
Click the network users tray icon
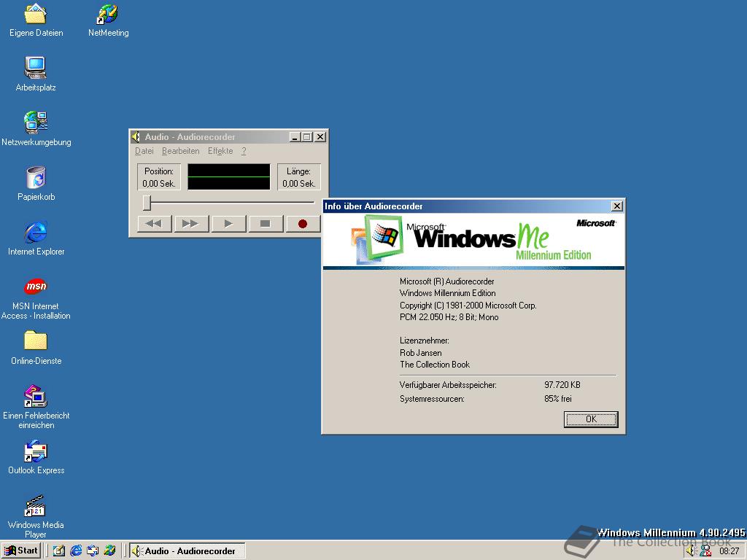tap(705, 551)
